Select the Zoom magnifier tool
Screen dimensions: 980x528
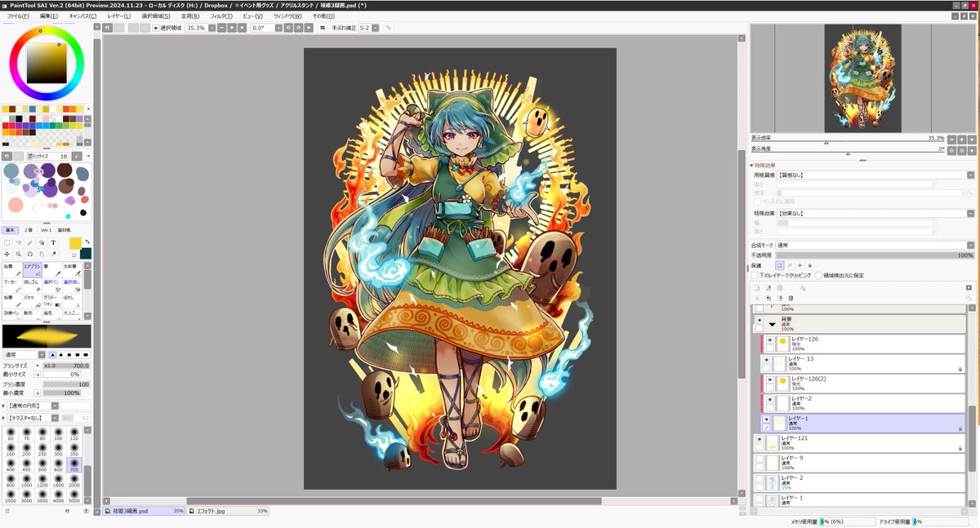click(x=19, y=254)
